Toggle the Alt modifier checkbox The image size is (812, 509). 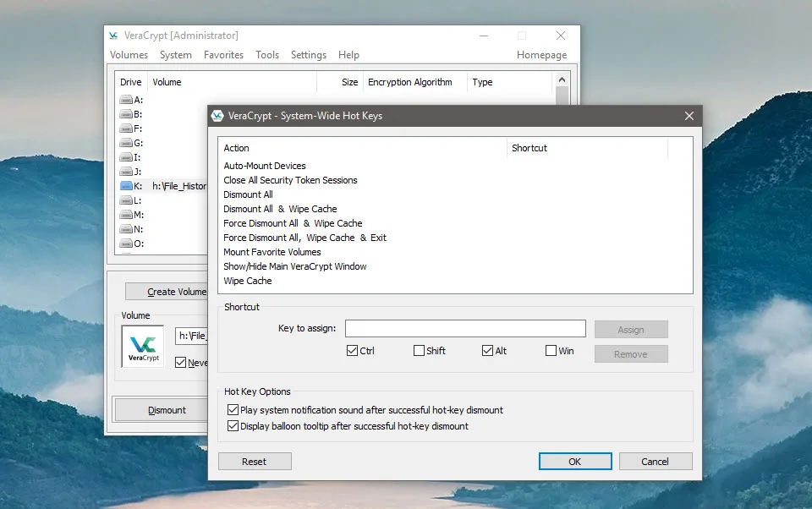pyautogui.click(x=487, y=351)
